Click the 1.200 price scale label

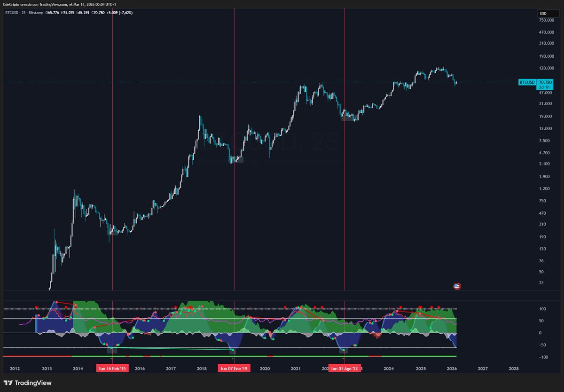coord(543,188)
